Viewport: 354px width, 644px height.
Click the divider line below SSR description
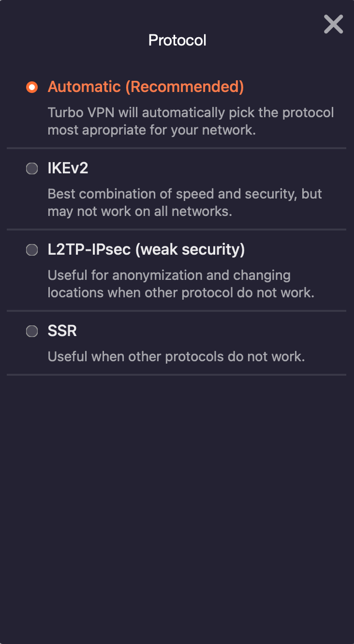click(177, 374)
